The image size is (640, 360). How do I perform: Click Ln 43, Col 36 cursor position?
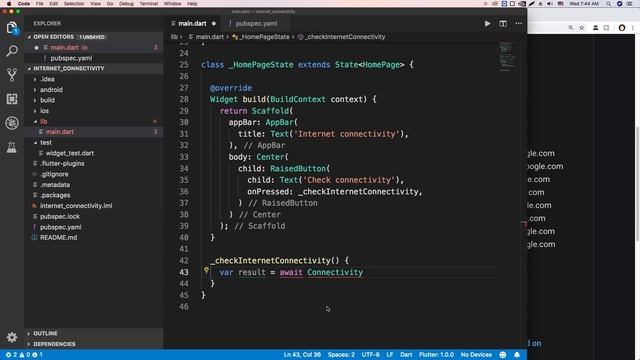[x=302, y=355]
